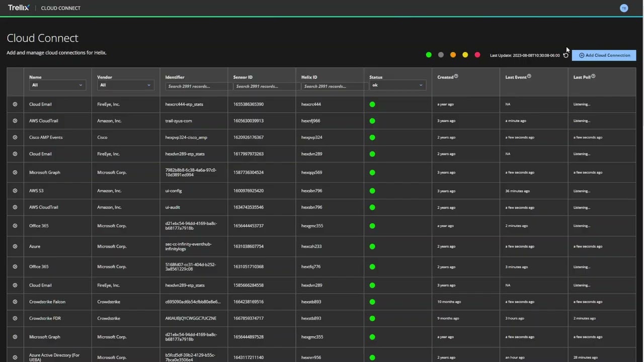Click green status dot of Azure row

(x=372, y=246)
